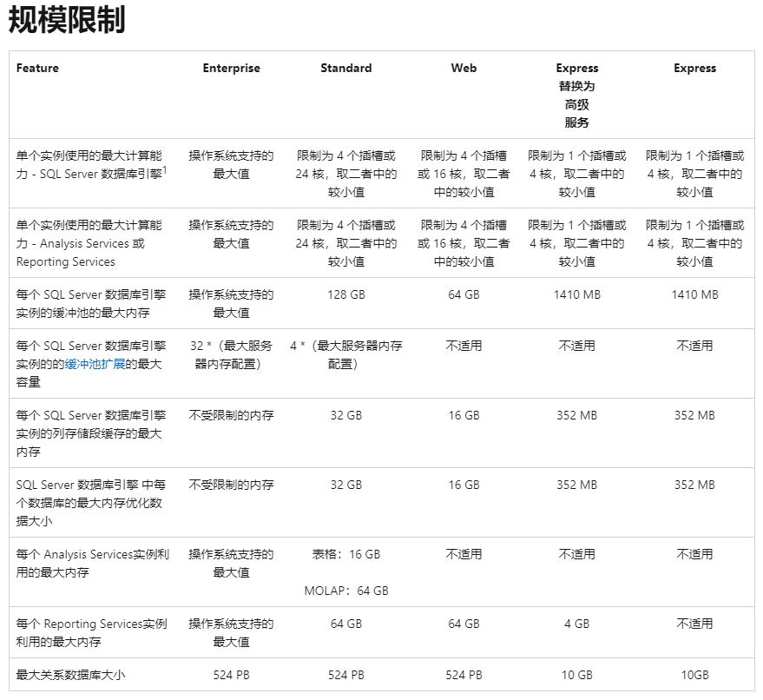The image size is (763, 700).
Task: Click Web "64 GB" in Reporting Services实例 row
Action: click(x=464, y=624)
